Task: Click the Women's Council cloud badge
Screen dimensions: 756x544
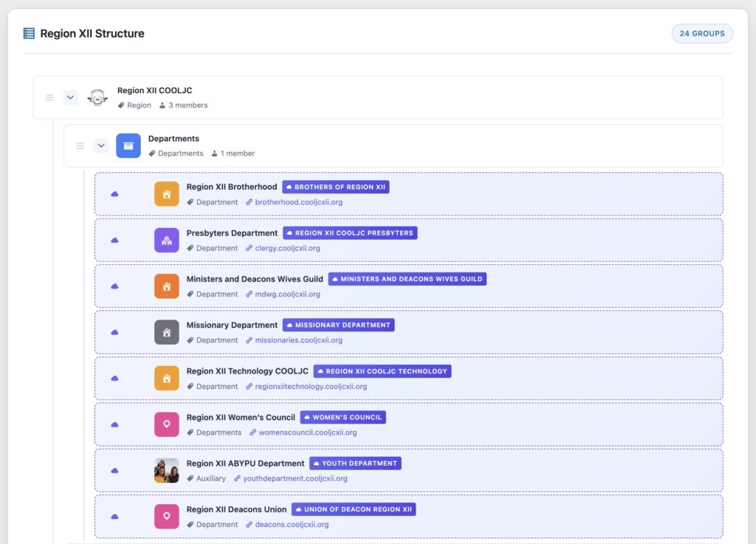Action: (x=343, y=417)
